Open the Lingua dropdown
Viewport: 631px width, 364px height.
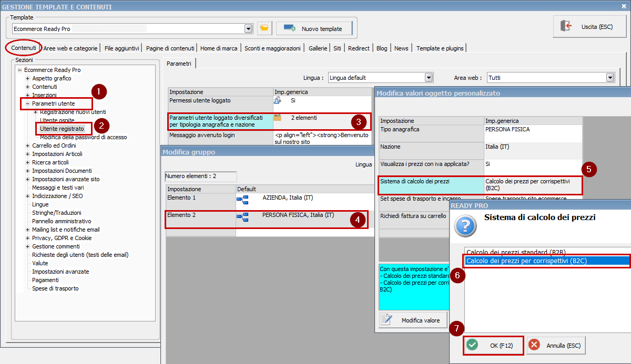pos(429,78)
